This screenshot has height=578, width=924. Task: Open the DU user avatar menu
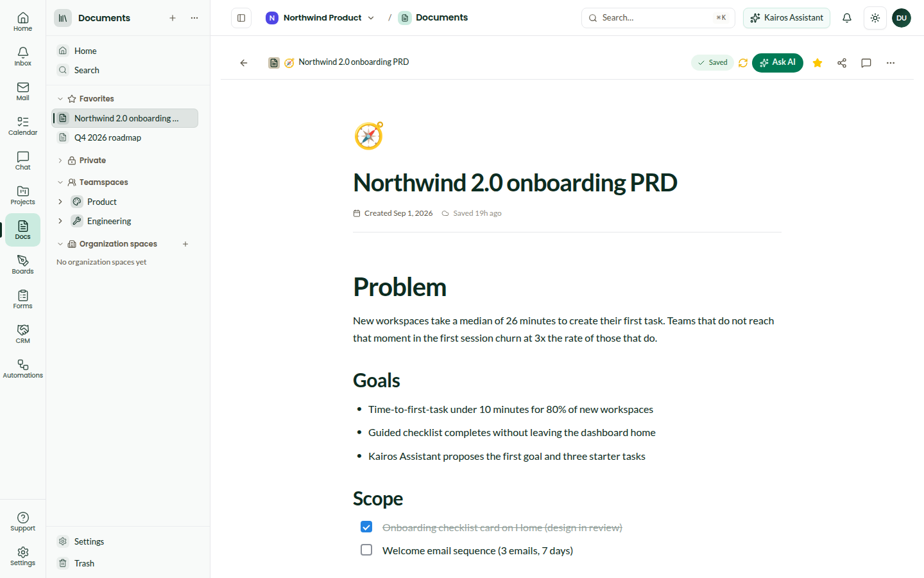[x=902, y=18]
